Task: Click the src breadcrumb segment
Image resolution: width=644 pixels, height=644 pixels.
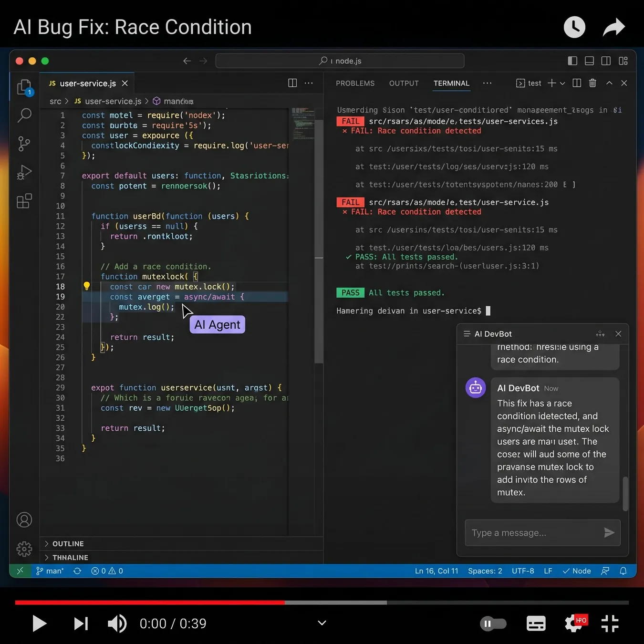Action: coord(55,101)
